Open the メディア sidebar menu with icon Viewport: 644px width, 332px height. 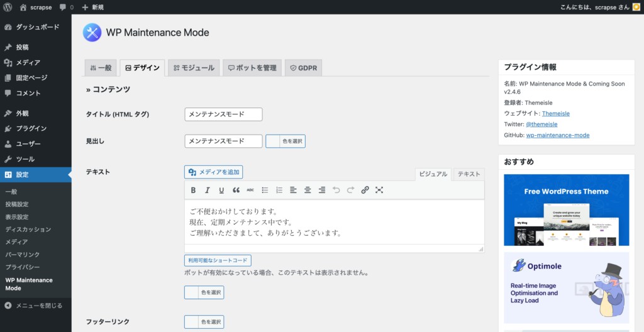36,62
